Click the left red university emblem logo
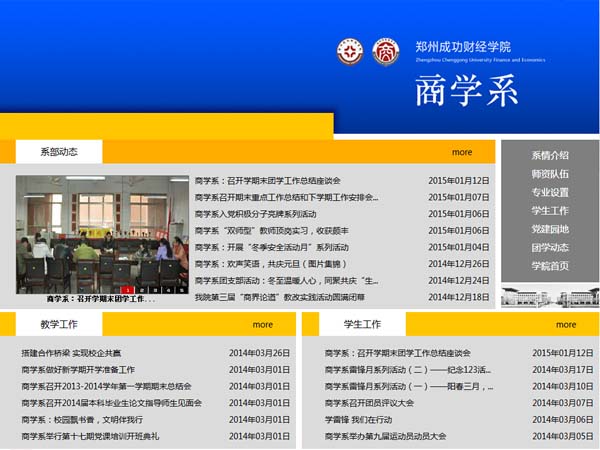Viewport: 600px width, 450px height. [x=351, y=52]
